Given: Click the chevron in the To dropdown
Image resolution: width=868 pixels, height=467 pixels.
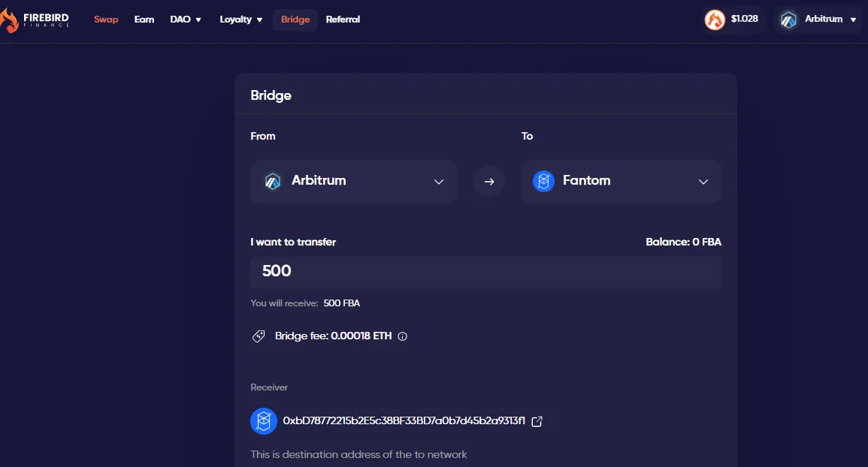Looking at the screenshot, I should 703,182.
